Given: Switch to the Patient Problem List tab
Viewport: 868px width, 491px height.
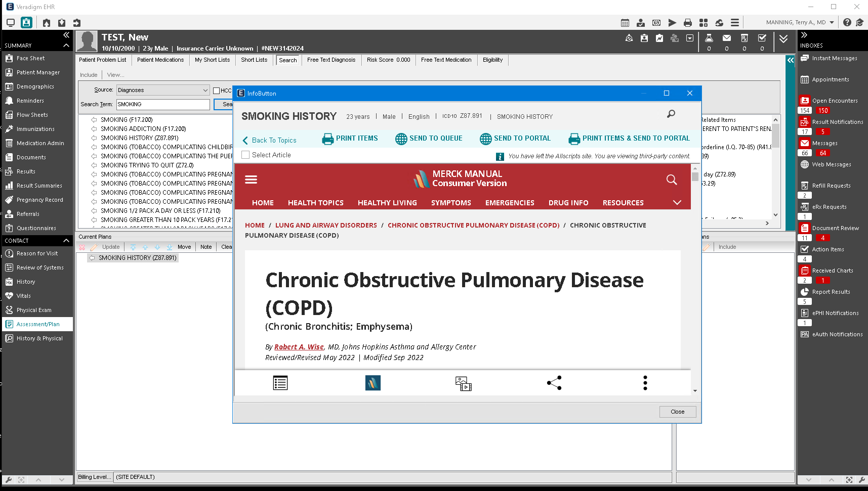Looking at the screenshot, I should (102, 60).
